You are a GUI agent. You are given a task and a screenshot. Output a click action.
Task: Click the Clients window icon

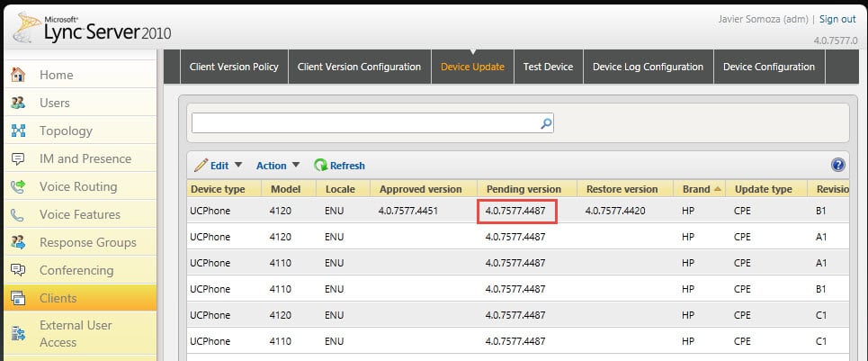[x=18, y=299]
